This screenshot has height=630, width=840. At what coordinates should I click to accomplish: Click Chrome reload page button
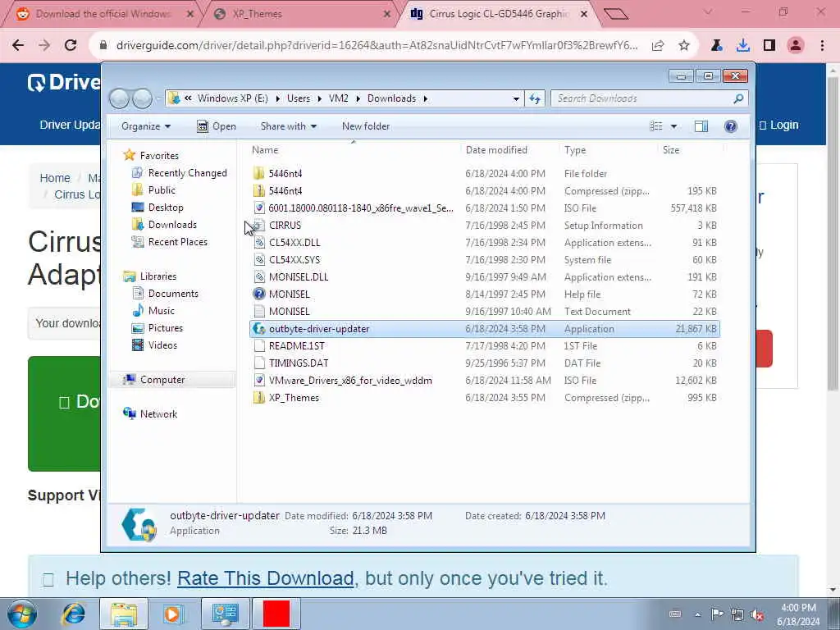[71, 46]
